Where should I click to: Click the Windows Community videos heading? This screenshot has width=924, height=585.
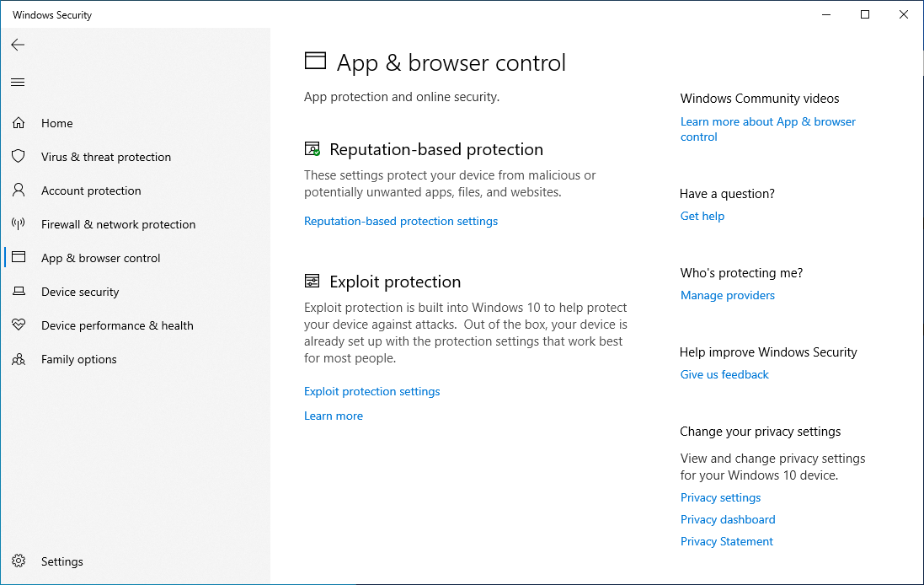(760, 99)
